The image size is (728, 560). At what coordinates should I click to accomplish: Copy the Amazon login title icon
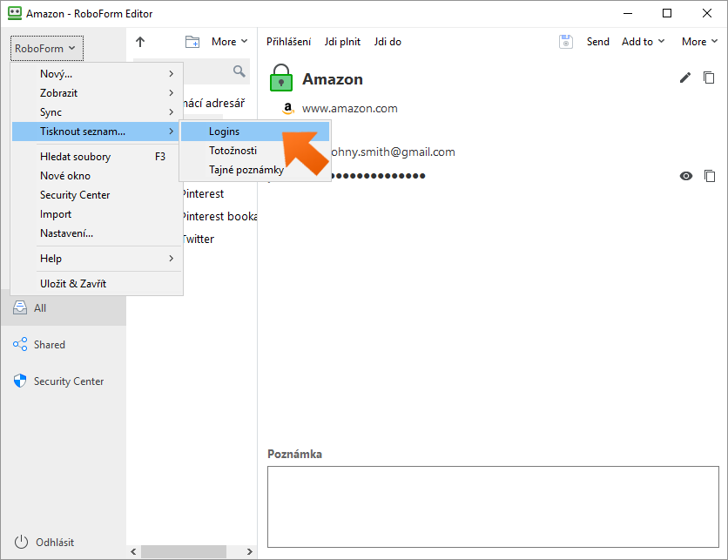coord(709,78)
